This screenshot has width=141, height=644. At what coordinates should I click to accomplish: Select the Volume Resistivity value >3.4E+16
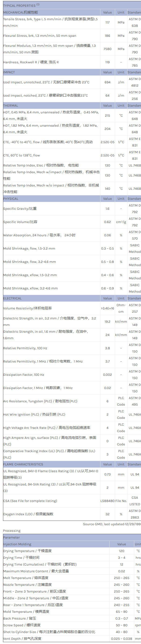point(107,308)
